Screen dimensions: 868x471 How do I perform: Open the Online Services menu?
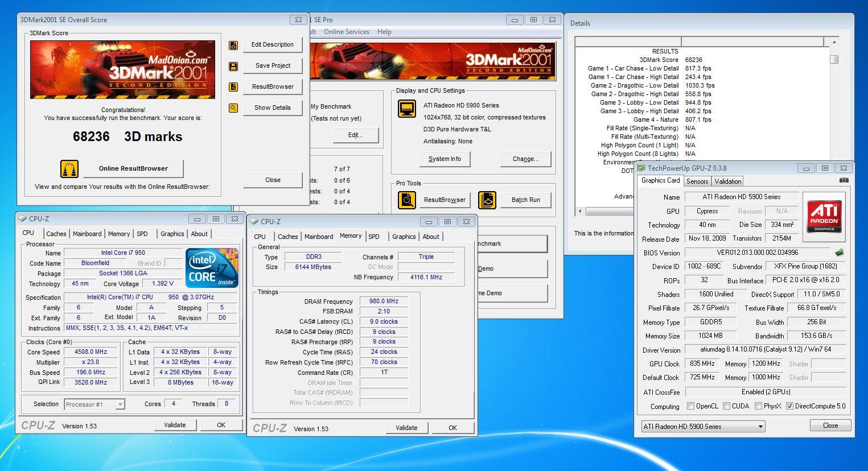click(x=346, y=32)
